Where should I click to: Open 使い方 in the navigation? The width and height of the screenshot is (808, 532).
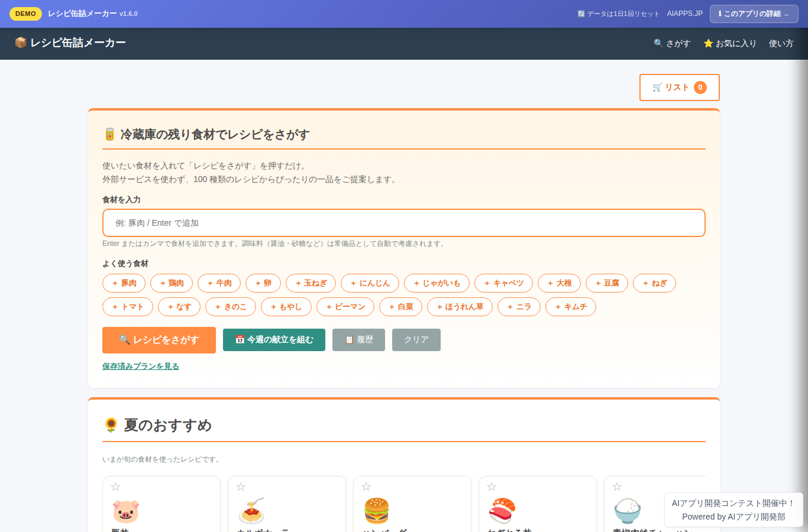pyautogui.click(x=781, y=43)
